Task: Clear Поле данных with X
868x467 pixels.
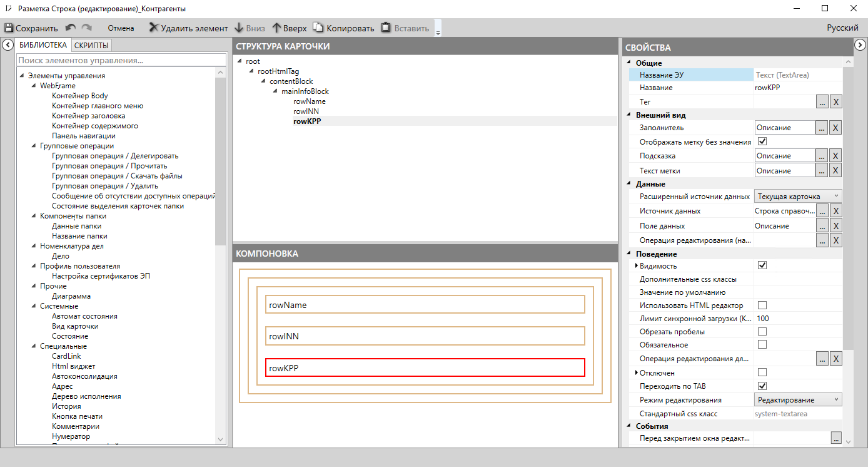Action: click(x=836, y=226)
